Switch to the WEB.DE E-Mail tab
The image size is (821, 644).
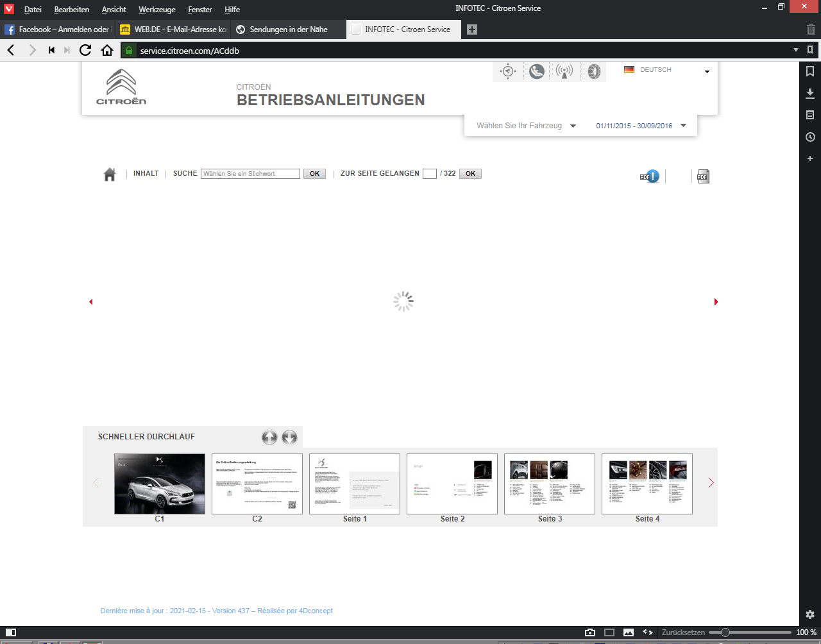pyautogui.click(x=173, y=30)
